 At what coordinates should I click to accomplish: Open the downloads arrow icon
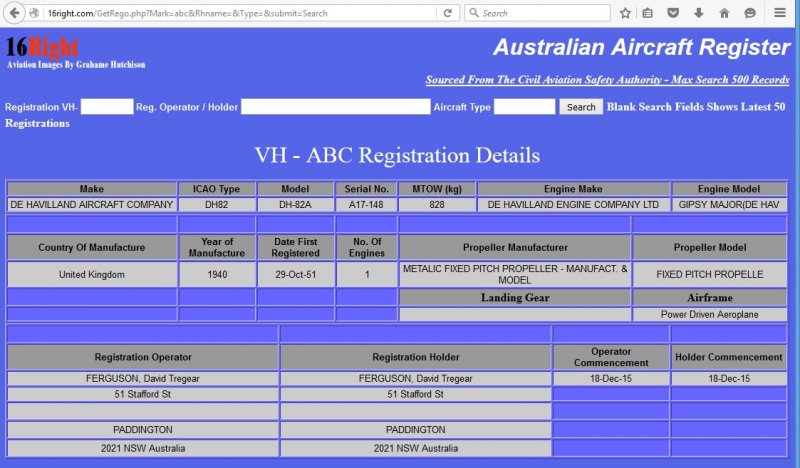point(699,13)
